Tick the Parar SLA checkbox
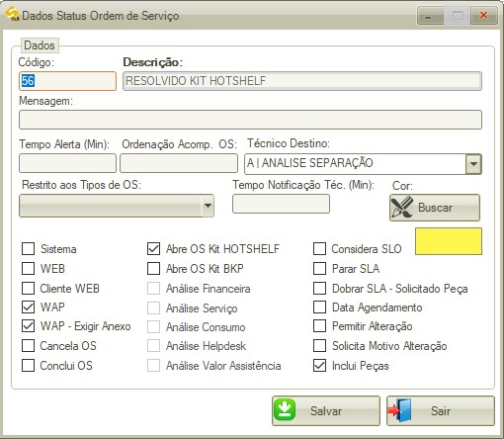The image size is (504, 439). [319, 268]
